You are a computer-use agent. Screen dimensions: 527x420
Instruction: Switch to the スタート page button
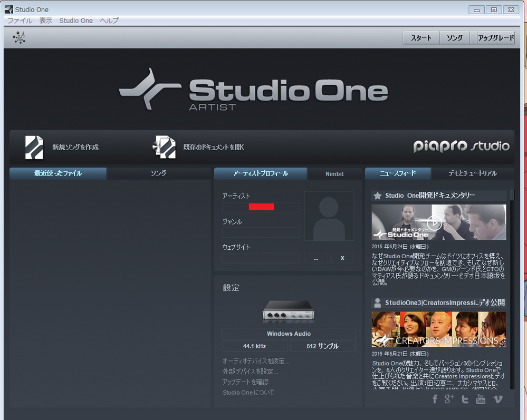click(x=421, y=37)
